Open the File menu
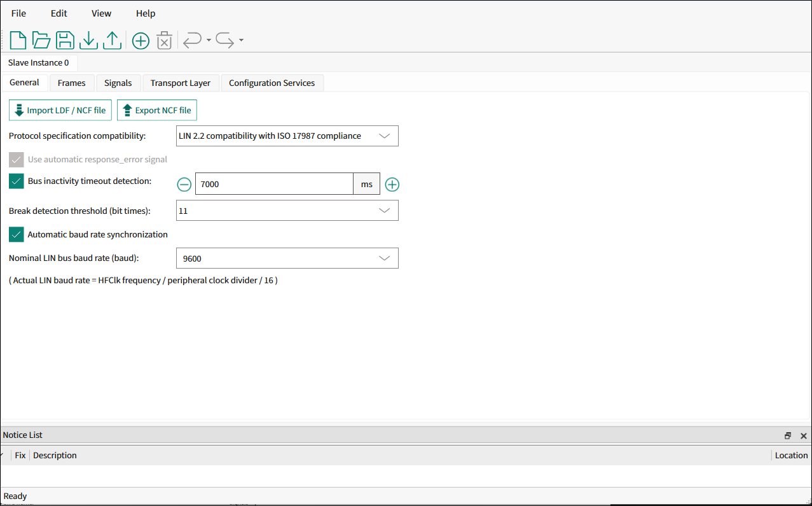 (x=18, y=13)
